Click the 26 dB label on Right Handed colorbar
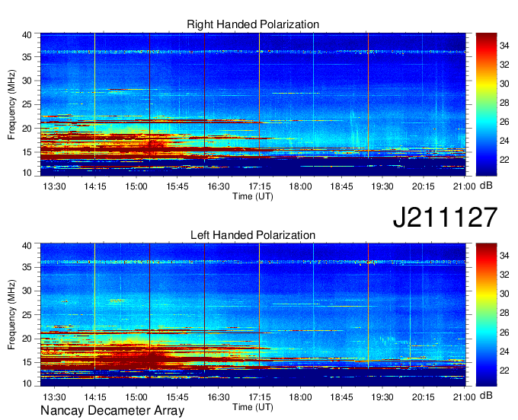Viewport: 518px width, 420px height. coord(504,122)
